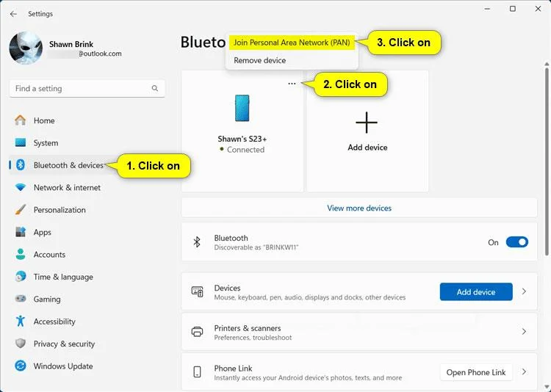Select Join Personal Area Network (PAN)
The width and height of the screenshot is (551, 392).
pos(292,43)
